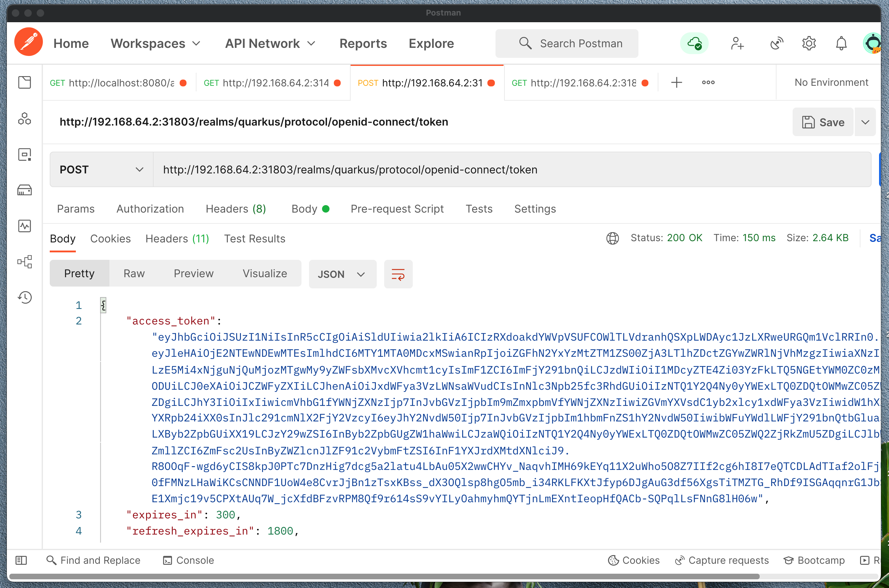
Task: Expand the Save options arrow
Action: [x=865, y=122]
